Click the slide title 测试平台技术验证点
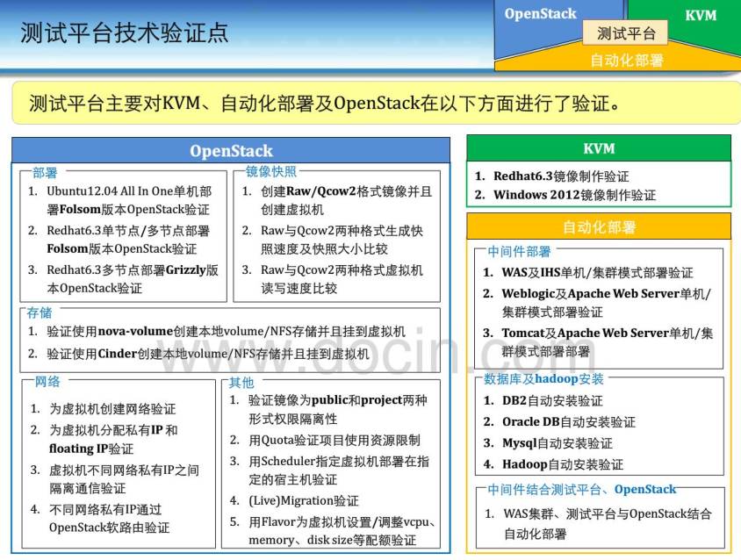Image resolution: width=741 pixels, height=560 pixels. point(124,32)
